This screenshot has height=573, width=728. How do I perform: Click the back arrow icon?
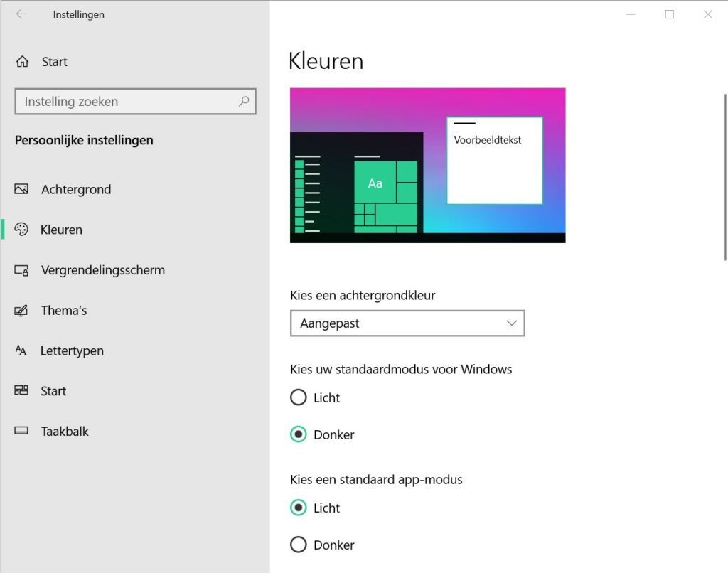tap(21, 14)
